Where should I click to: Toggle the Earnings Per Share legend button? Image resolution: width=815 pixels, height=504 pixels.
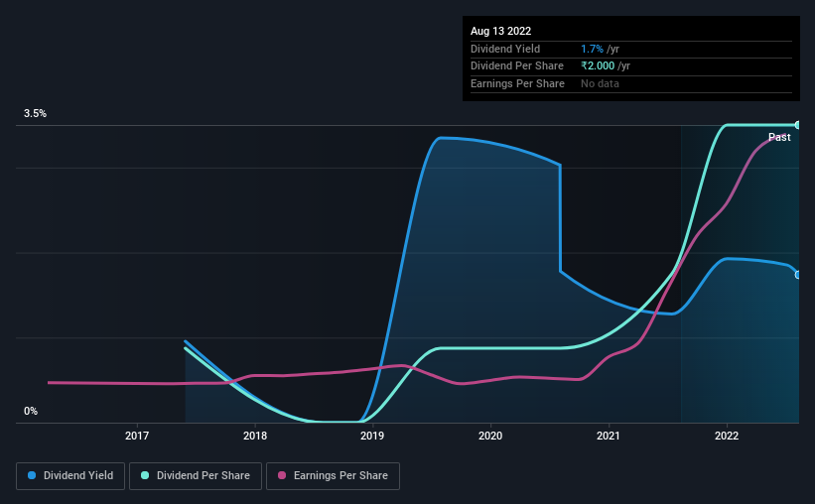click(333, 476)
